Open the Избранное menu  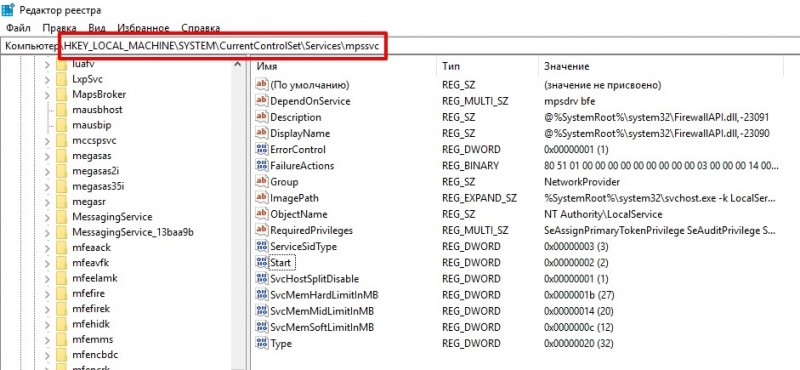click(143, 28)
